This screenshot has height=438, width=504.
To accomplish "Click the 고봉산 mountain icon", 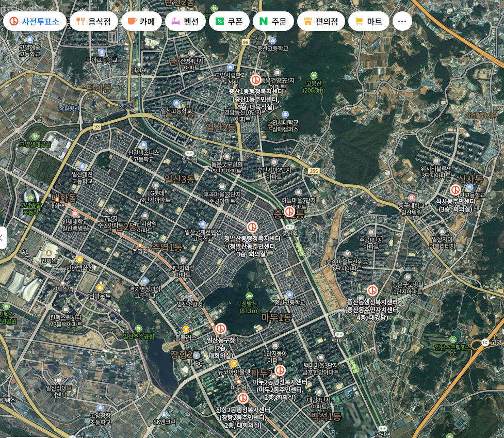I will click(x=314, y=75).
